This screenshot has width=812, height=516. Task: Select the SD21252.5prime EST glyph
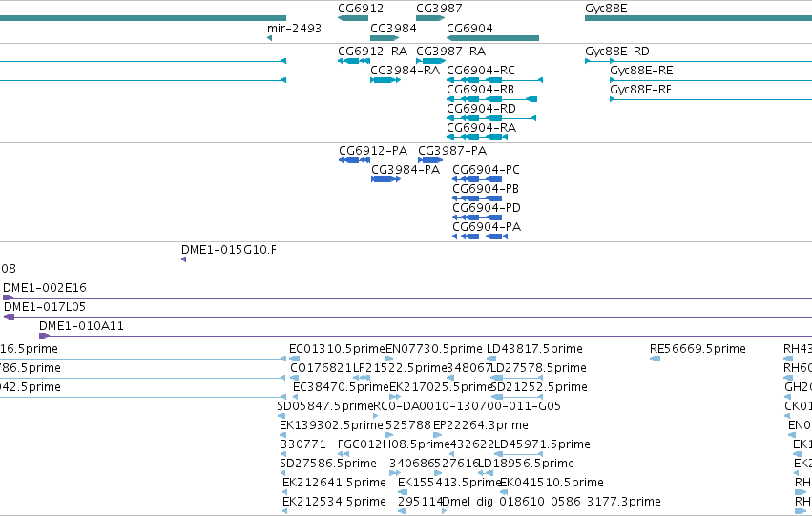(x=516, y=397)
